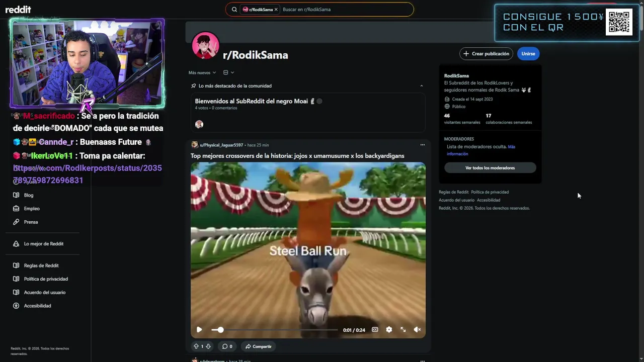Seek on the video progress bar
The height and width of the screenshot is (362, 644).
pos(275,330)
